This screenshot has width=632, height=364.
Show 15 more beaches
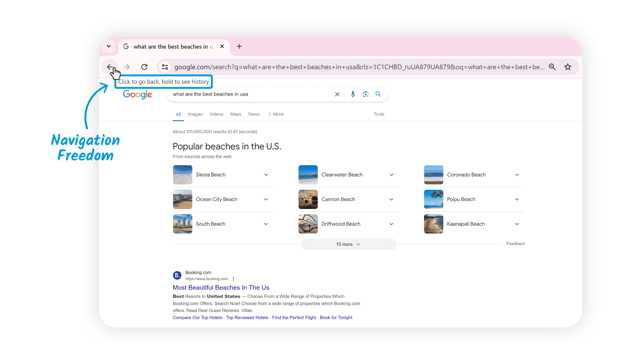[x=348, y=244]
